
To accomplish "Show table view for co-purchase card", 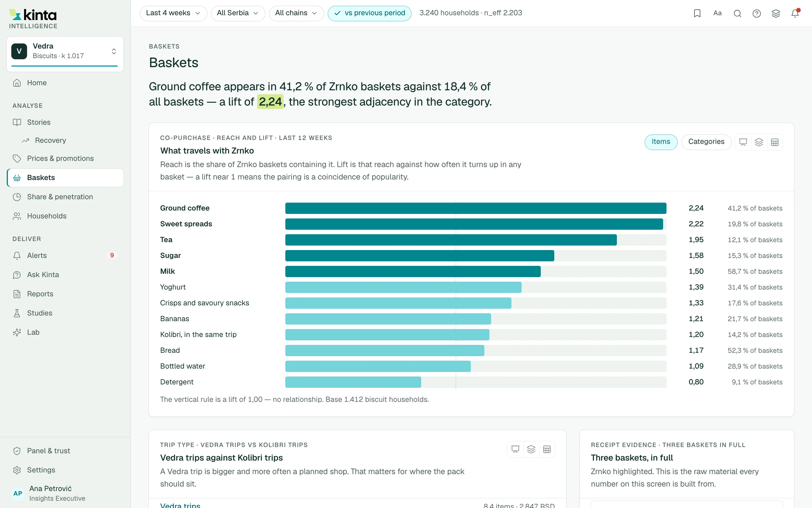I will pos(775,142).
